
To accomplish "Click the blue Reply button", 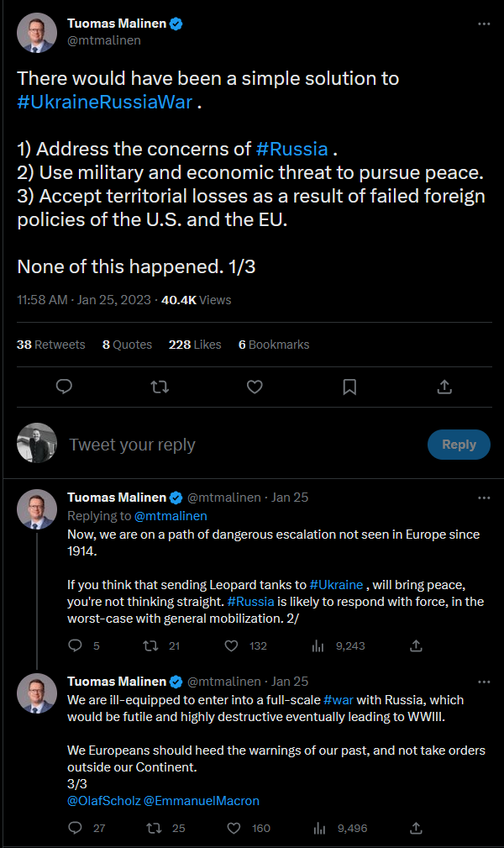I will coord(459,445).
